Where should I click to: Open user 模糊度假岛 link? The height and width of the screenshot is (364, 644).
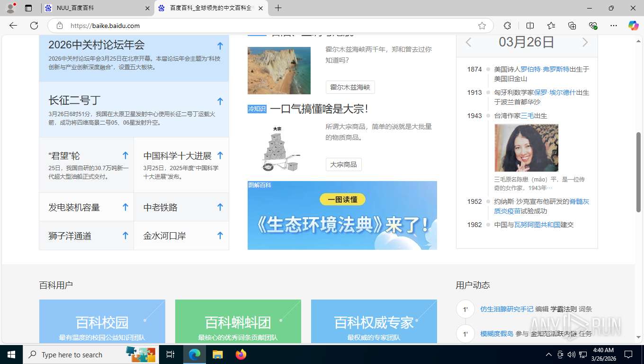pyautogui.click(x=497, y=334)
